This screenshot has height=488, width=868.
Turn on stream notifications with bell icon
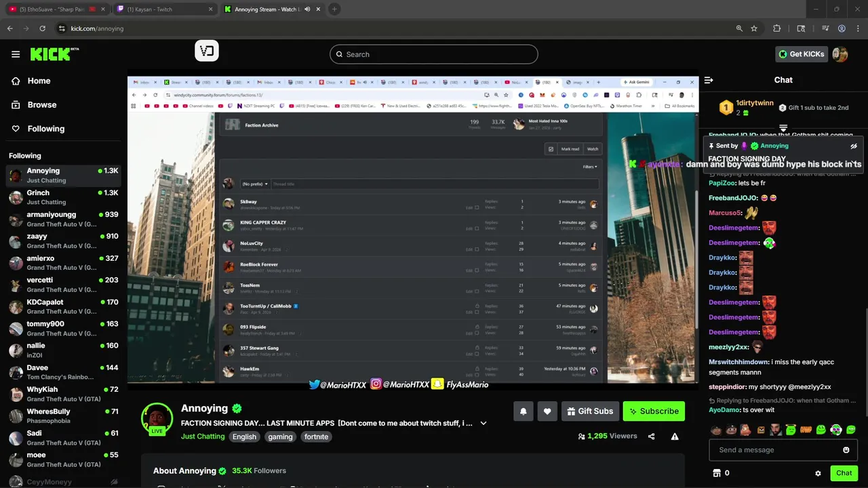point(523,411)
